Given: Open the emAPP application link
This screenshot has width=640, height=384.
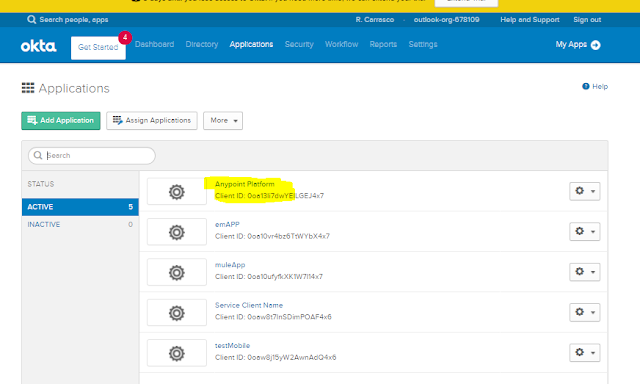Looking at the screenshot, I should tap(227, 224).
